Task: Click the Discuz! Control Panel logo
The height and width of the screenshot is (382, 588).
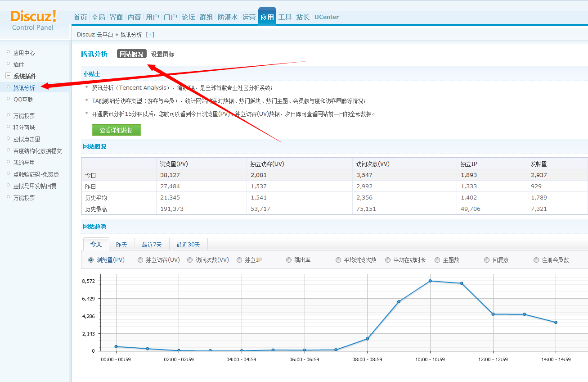Action: tap(33, 20)
